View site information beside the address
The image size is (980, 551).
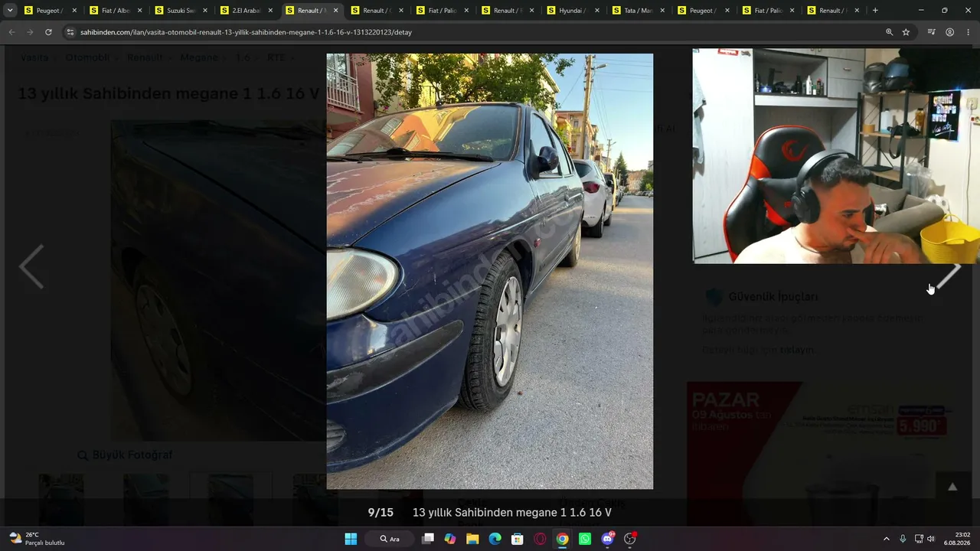[70, 32]
